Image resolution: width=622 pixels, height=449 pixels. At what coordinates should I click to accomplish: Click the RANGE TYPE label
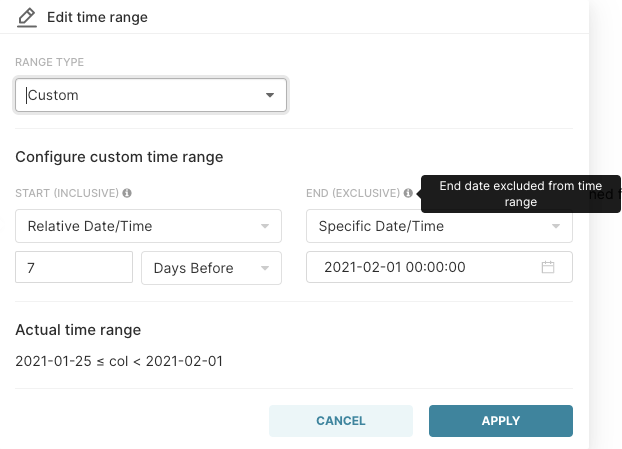(x=49, y=62)
